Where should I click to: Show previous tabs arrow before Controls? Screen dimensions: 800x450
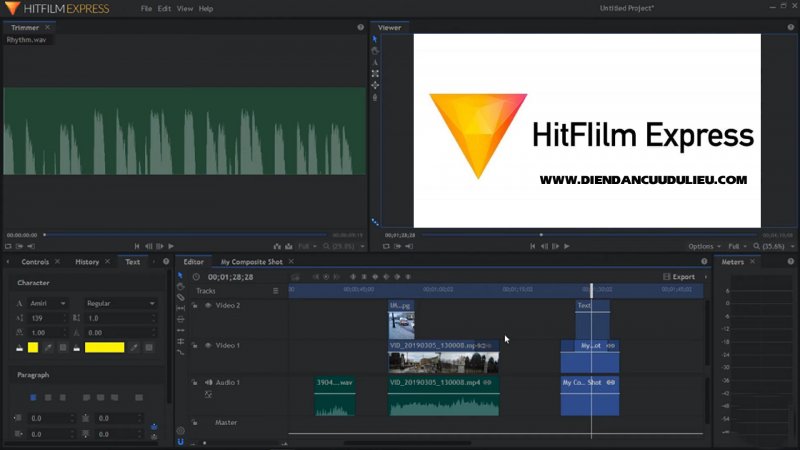[8, 262]
